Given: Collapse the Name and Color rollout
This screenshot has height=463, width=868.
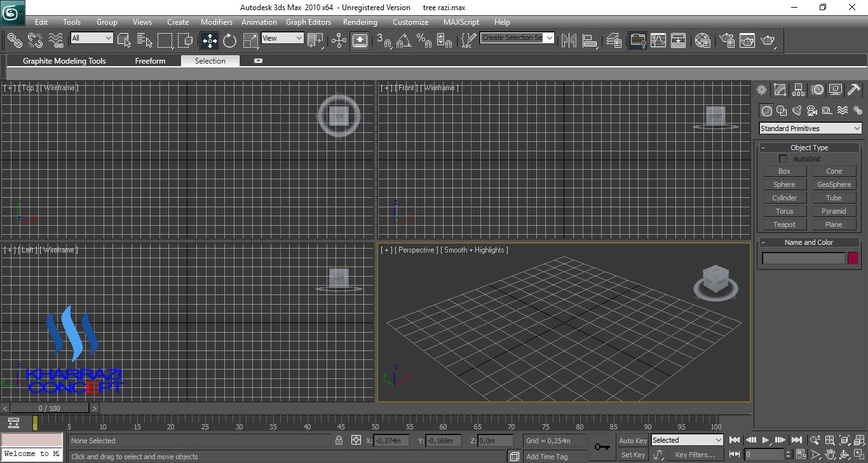Looking at the screenshot, I should pos(810,242).
